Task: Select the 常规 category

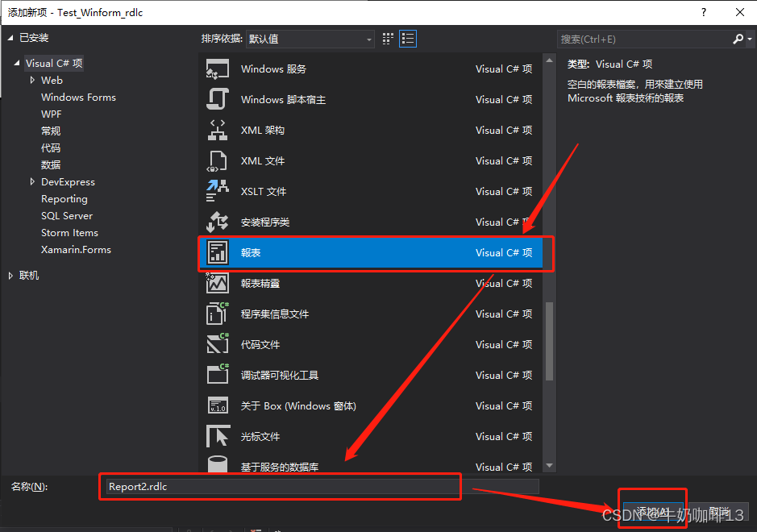Action: 51,131
